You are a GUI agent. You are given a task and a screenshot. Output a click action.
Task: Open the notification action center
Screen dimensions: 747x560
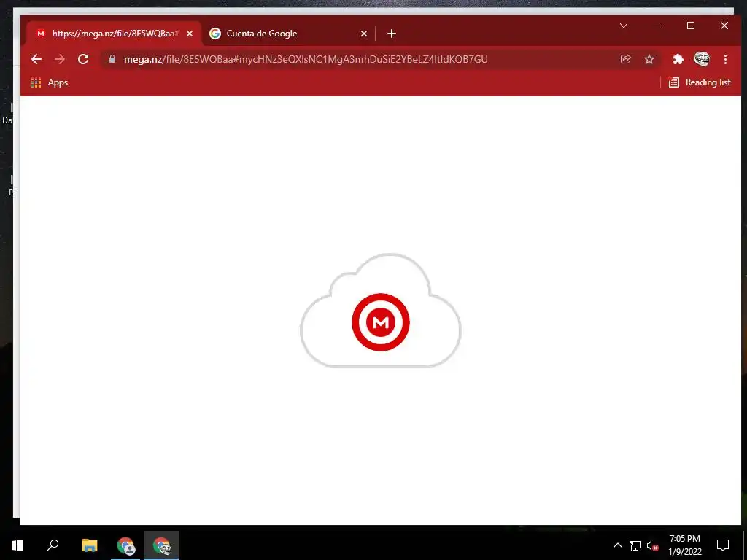[x=723, y=545]
